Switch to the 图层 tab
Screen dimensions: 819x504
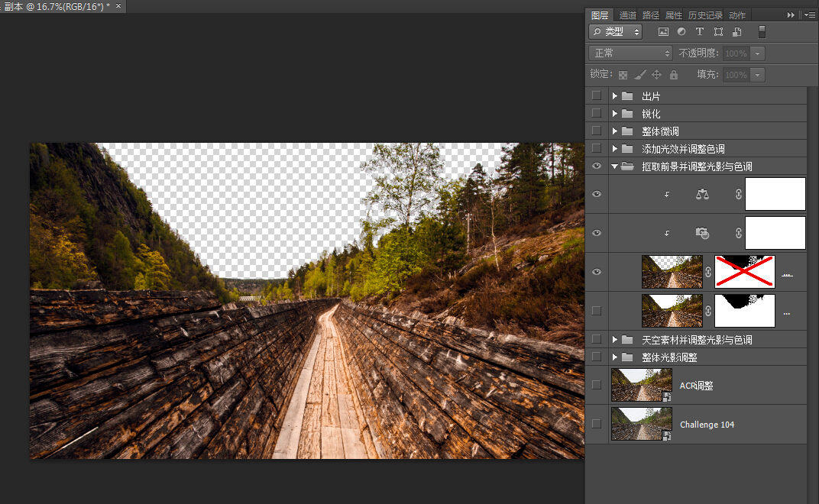point(600,15)
